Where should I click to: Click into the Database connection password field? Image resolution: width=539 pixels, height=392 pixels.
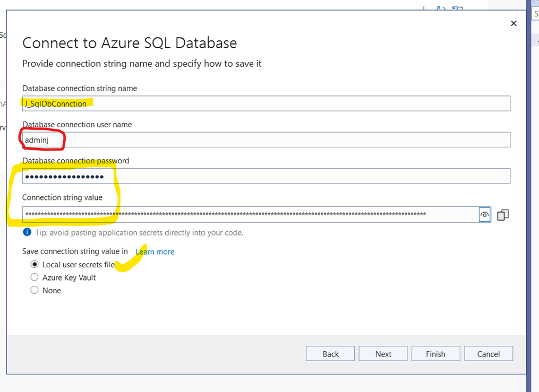pos(267,176)
